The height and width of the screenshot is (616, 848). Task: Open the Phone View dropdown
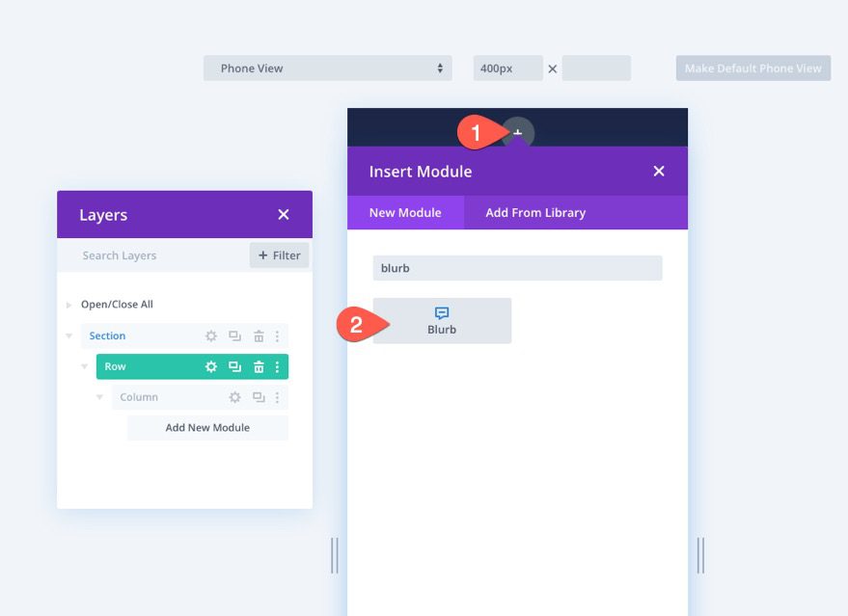coord(327,67)
